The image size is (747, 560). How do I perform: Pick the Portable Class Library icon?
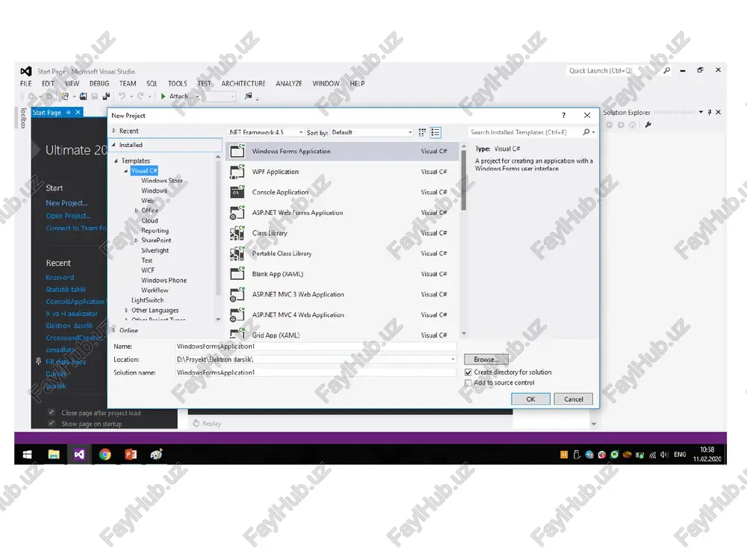click(x=238, y=254)
